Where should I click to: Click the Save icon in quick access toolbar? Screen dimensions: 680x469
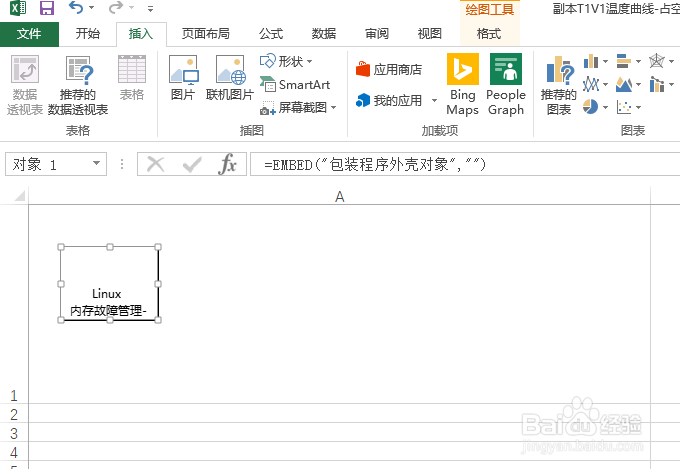pyautogui.click(x=47, y=8)
